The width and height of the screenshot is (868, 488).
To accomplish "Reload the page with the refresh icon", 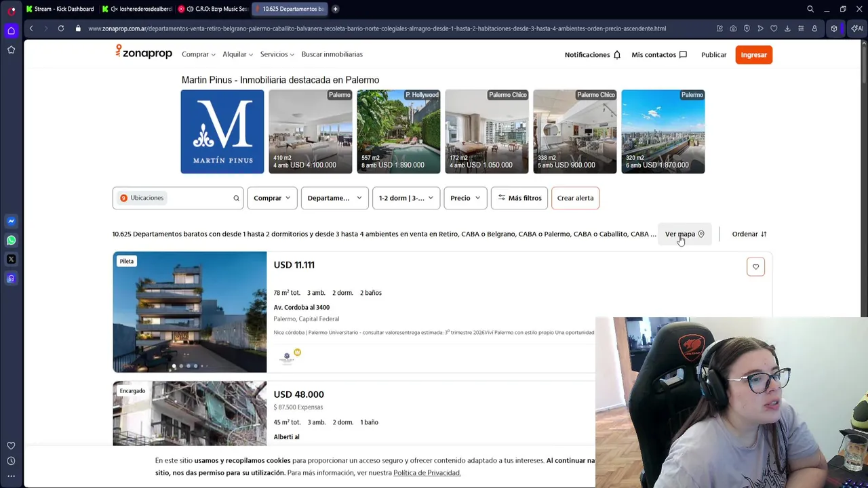I will (x=61, y=28).
